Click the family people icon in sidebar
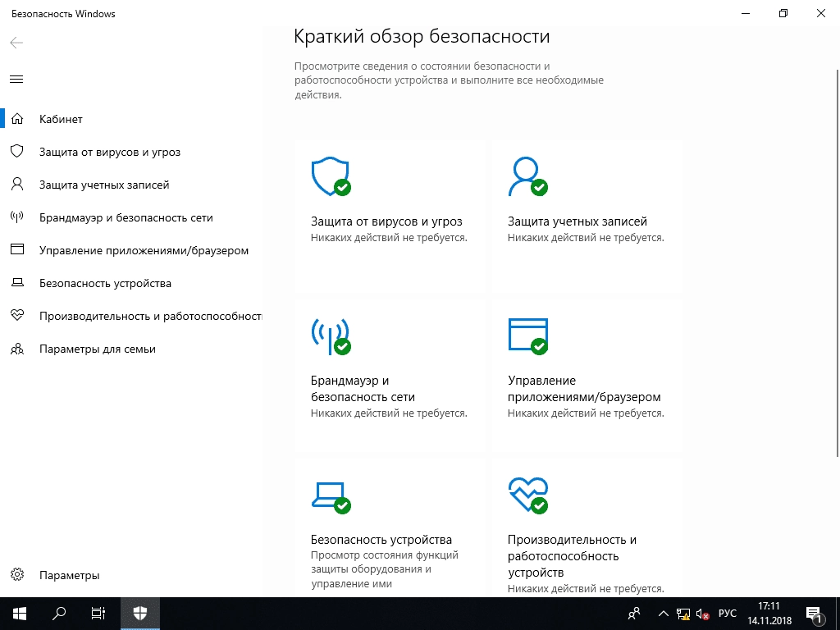840x630 pixels. (17, 349)
